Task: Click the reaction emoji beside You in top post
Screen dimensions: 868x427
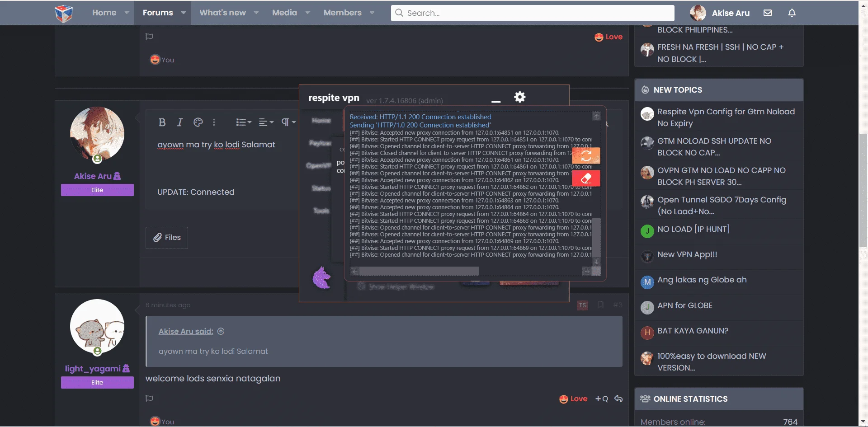Action: 155,60
